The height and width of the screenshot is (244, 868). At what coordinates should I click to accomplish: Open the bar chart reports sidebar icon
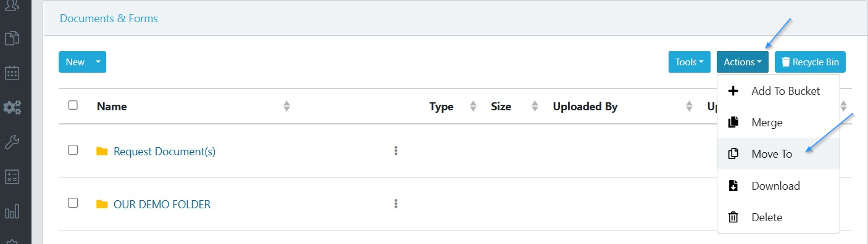[x=12, y=213]
